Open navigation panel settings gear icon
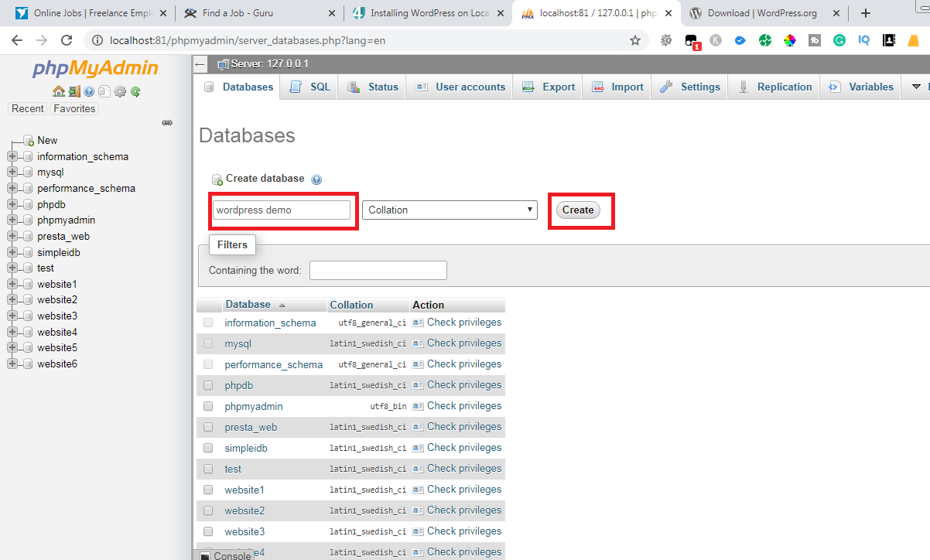 [120, 91]
